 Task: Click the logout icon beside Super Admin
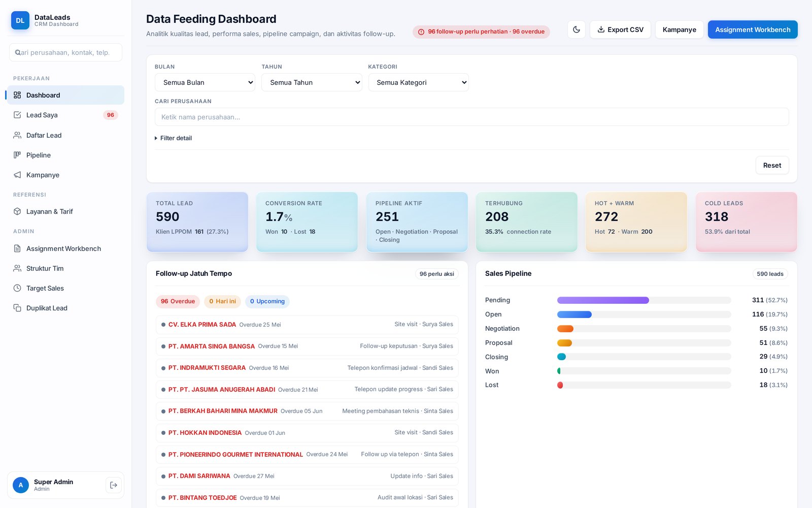[x=114, y=485]
